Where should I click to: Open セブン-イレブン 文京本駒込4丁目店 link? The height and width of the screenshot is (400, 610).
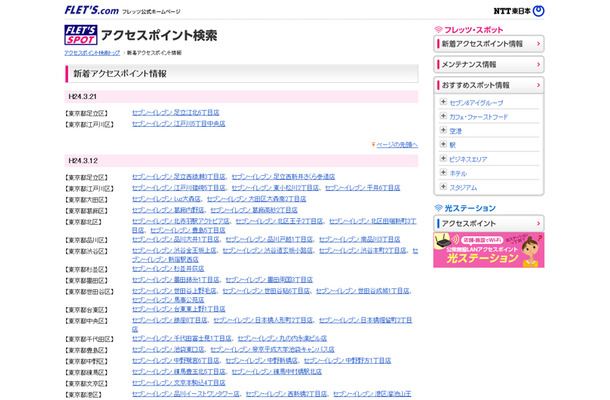point(179,383)
